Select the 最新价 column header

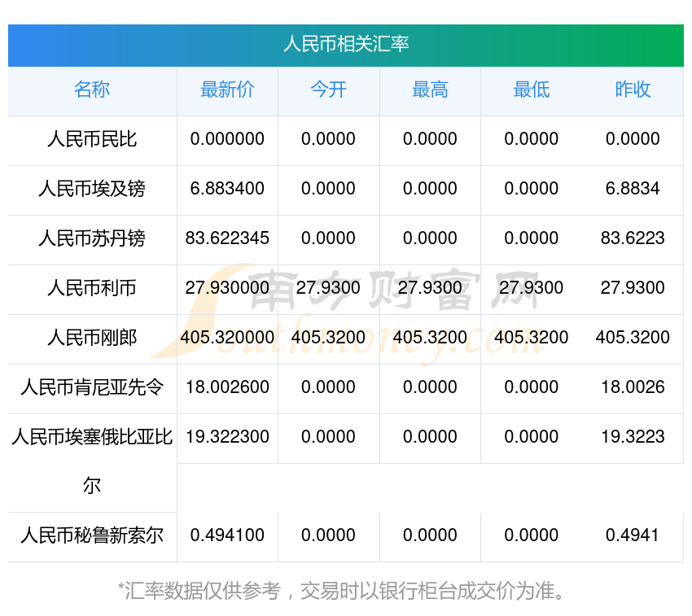point(227,90)
